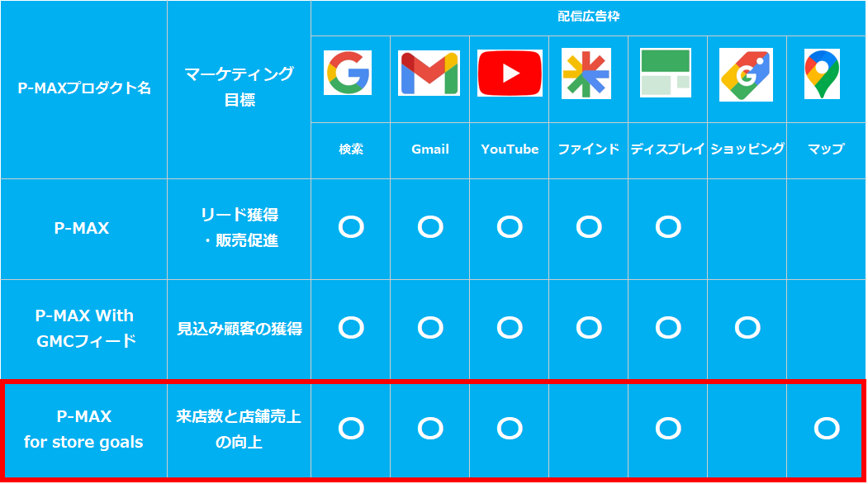Screen dimensions: 868x484
Task: Click the Google Discover star icon
Action: [586, 73]
